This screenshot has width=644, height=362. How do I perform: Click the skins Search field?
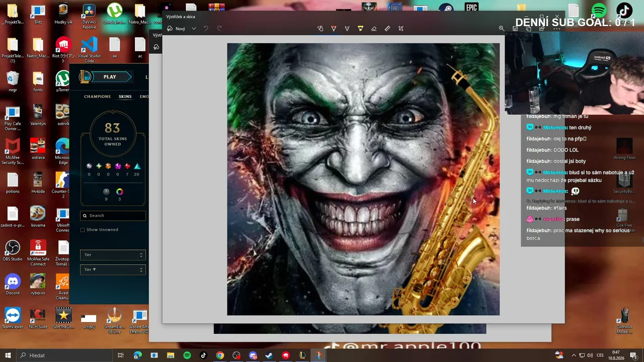tap(113, 216)
